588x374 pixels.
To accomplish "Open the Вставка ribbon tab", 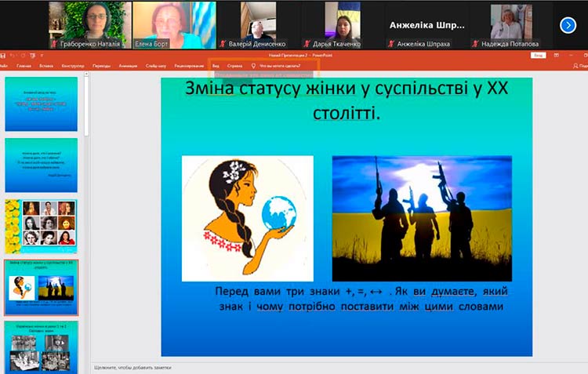I will (45, 66).
